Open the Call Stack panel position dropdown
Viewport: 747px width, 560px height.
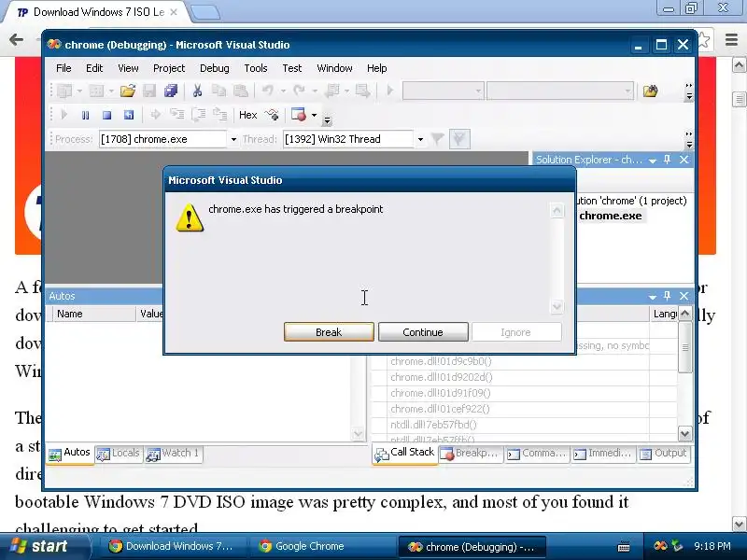point(652,297)
